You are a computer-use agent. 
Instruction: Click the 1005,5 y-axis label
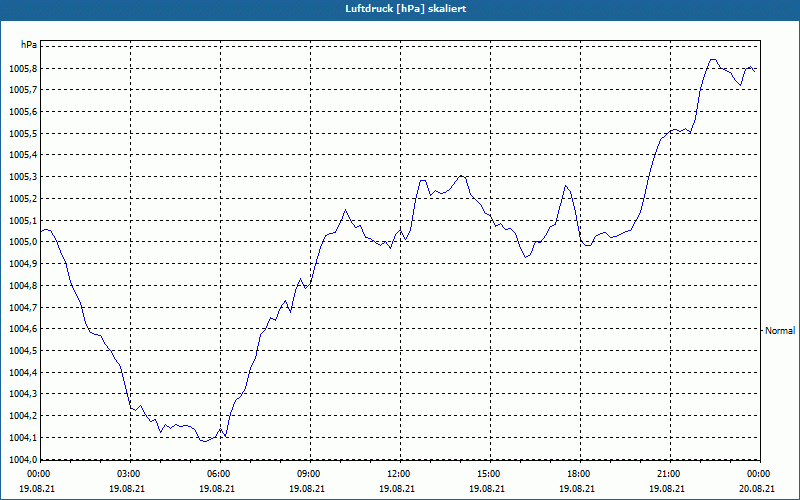coord(23,134)
